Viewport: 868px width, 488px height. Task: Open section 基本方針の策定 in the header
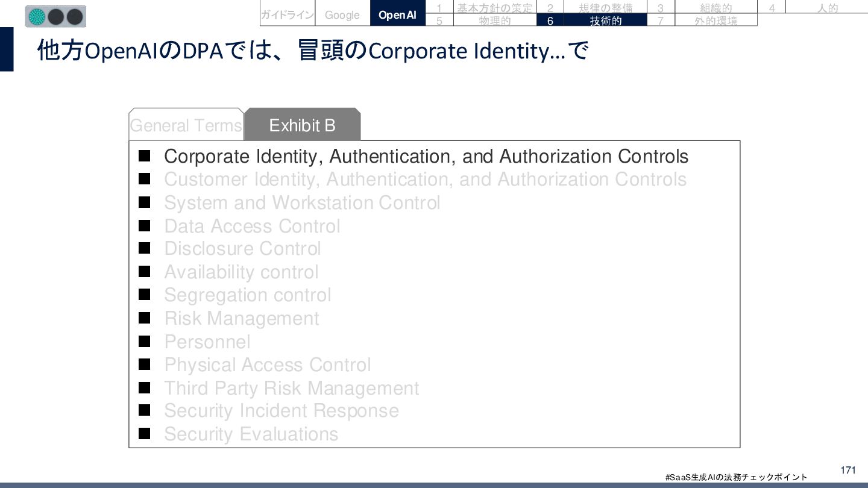494,8
